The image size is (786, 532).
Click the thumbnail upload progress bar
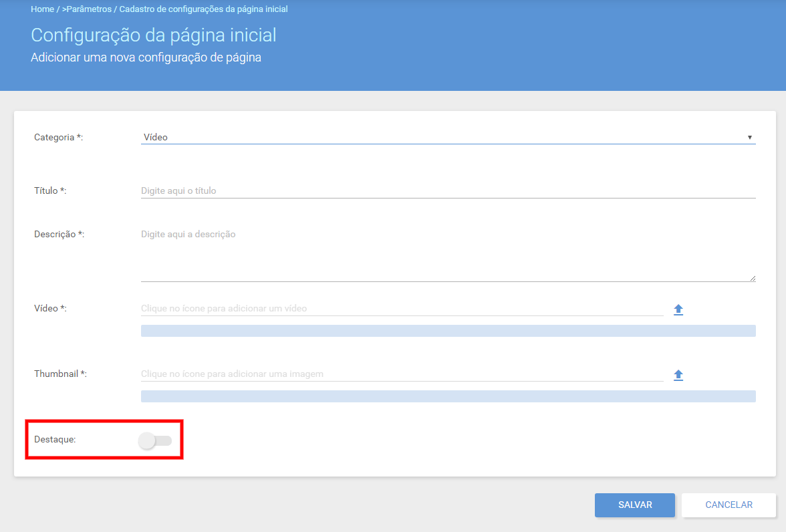click(448, 396)
